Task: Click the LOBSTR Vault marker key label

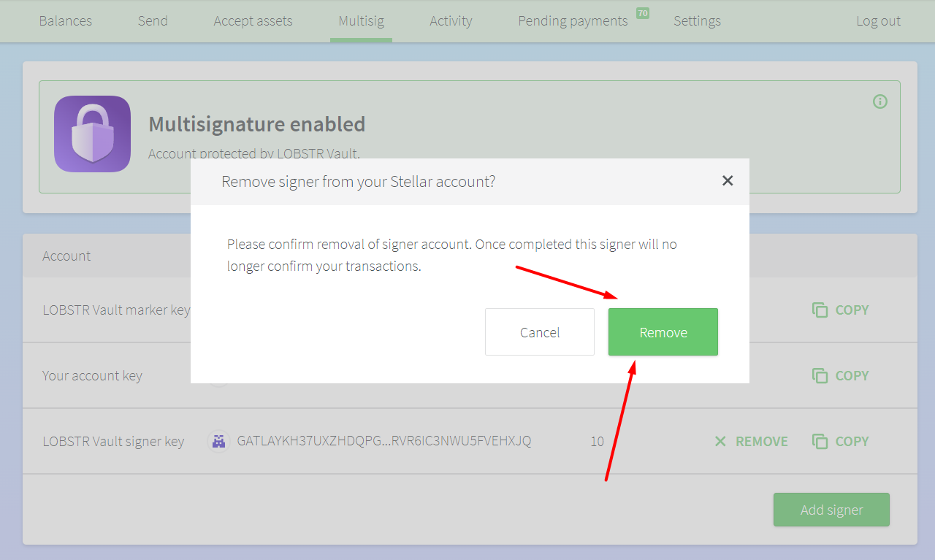Action: (x=116, y=310)
